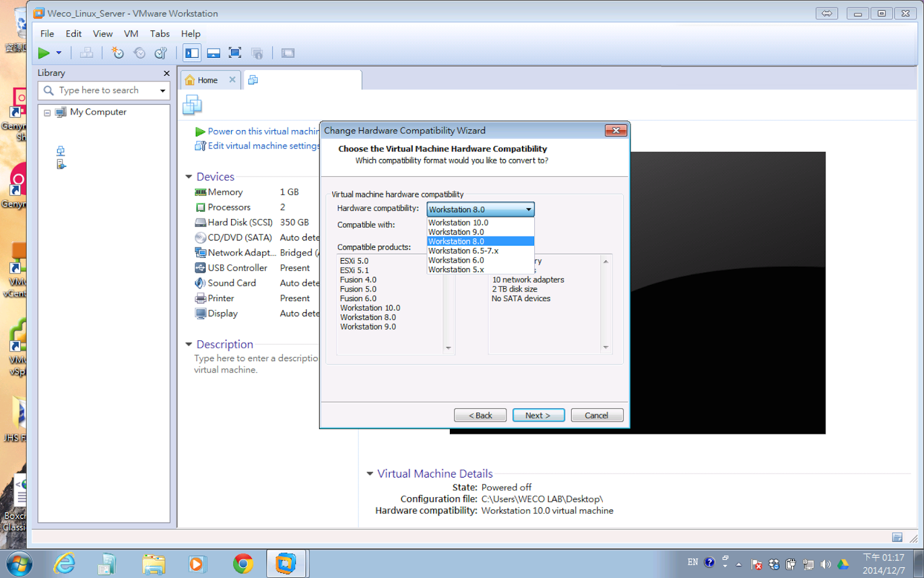Select the shared VMs icon in Library tree

61,165
